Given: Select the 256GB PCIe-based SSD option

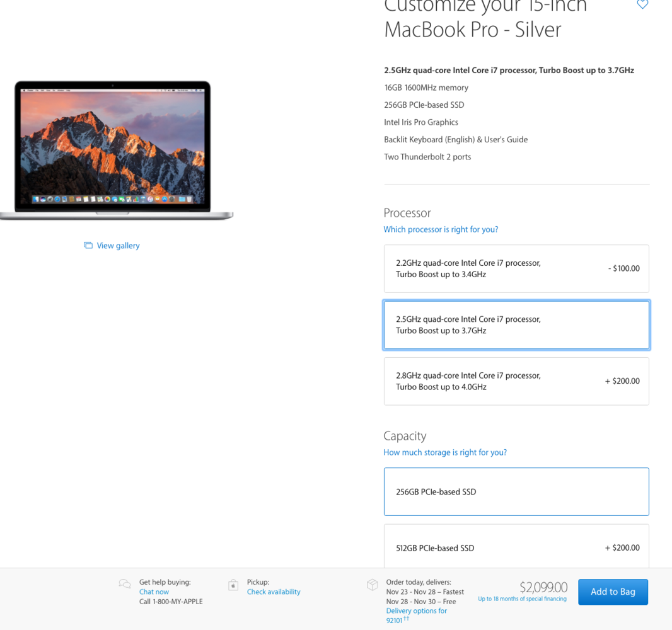Looking at the screenshot, I should pyautogui.click(x=516, y=491).
